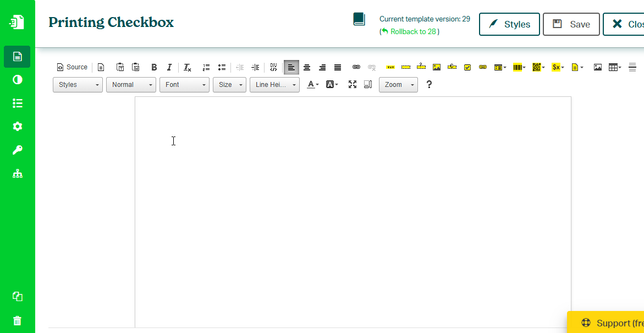Click the Save button

pos(571,24)
